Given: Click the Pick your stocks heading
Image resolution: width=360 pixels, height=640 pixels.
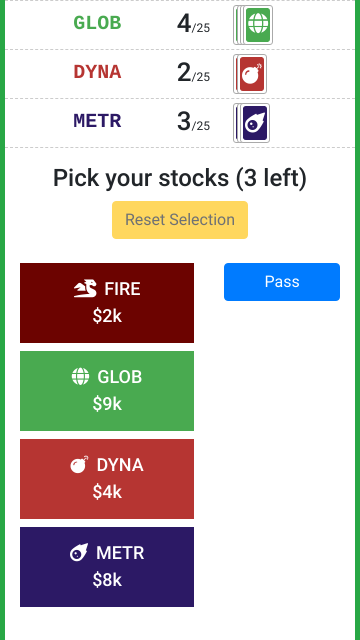Looking at the screenshot, I should pyautogui.click(x=180, y=178).
